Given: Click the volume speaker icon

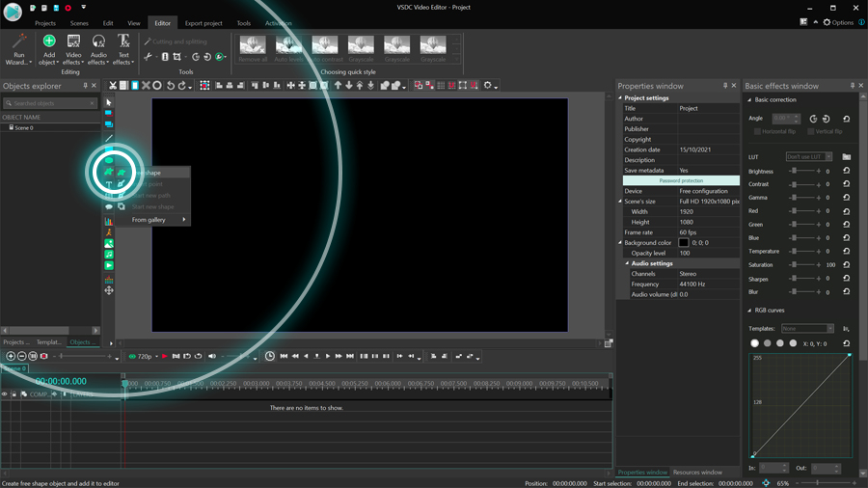Looking at the screenshot, I should coord(212,356).
